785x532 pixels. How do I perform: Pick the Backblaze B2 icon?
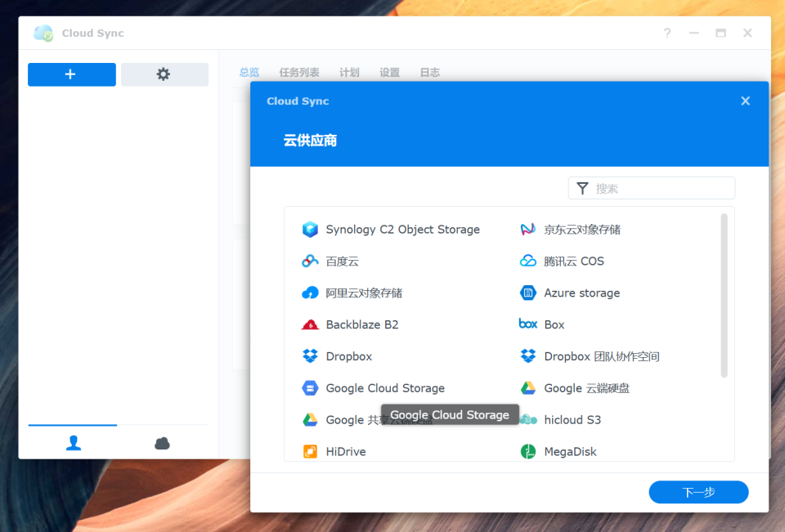pyautogui.click(x=310, y=324)
